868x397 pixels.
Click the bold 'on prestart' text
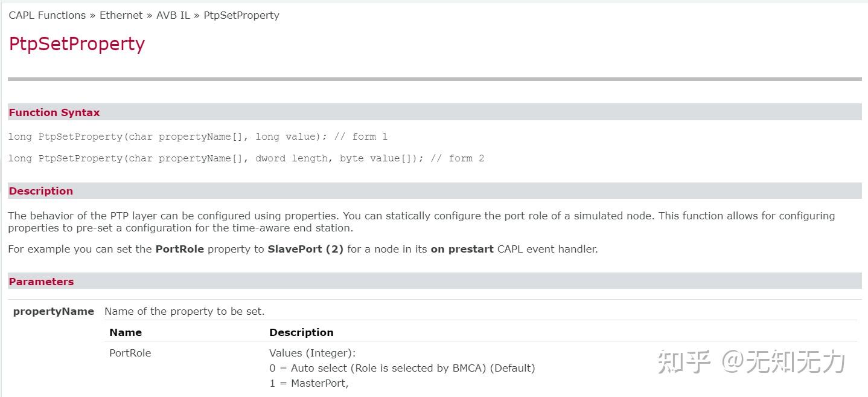click(462, 249)
